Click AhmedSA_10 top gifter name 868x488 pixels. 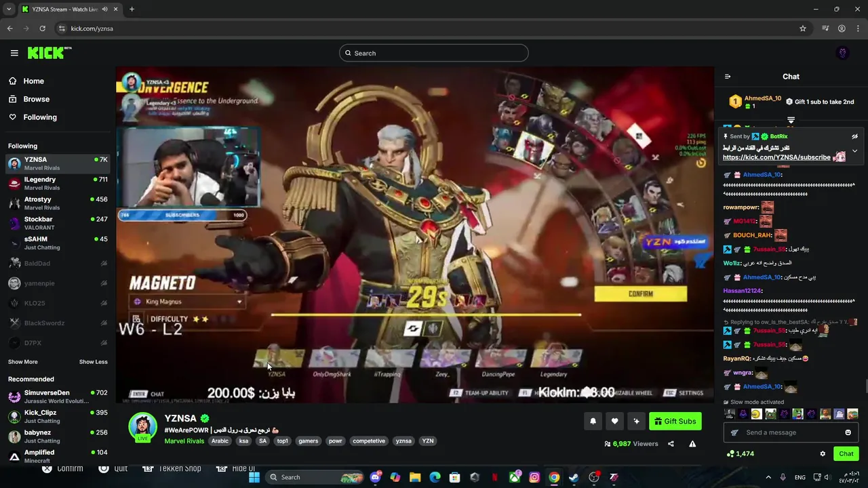click(x=763, y=98)
